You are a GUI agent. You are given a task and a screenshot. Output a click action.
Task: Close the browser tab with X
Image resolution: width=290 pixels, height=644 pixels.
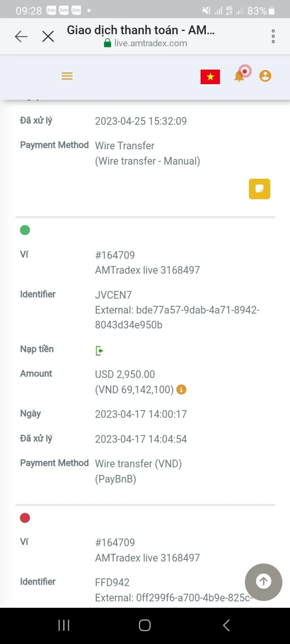coord(48,36)
